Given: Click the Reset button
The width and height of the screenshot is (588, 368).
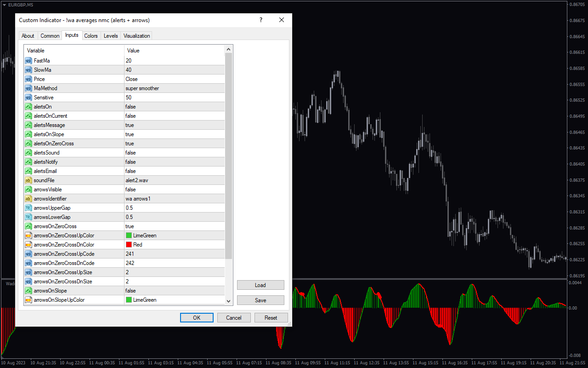Looking at the screenshot, I should [x=271, y=317].
